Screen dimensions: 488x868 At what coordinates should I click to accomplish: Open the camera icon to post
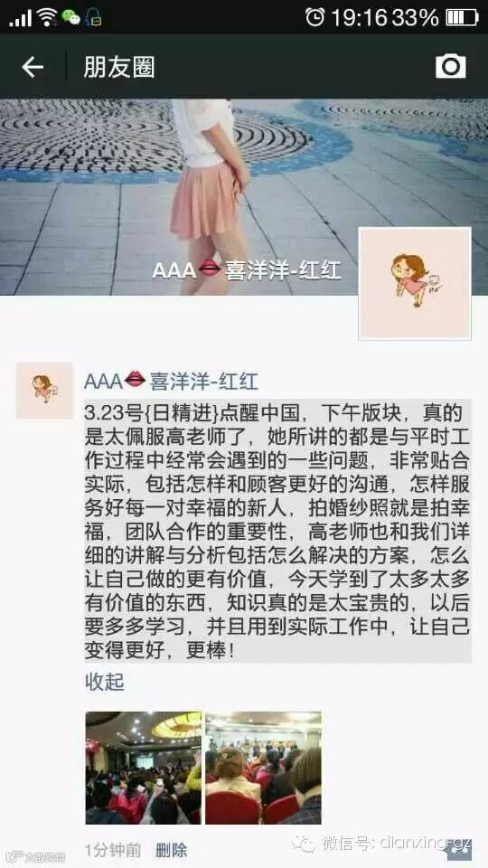450,66
